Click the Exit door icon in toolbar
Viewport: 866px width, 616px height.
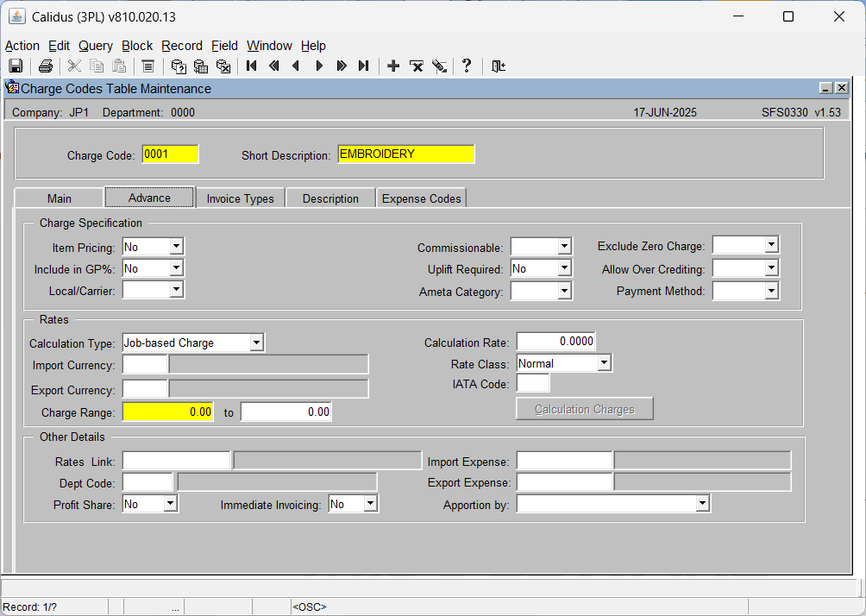point(499,66)
